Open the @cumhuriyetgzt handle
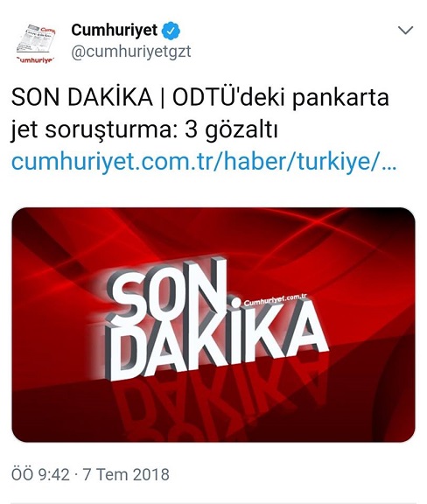The height and width of the screenshot is (504, 427). point(131,52)
